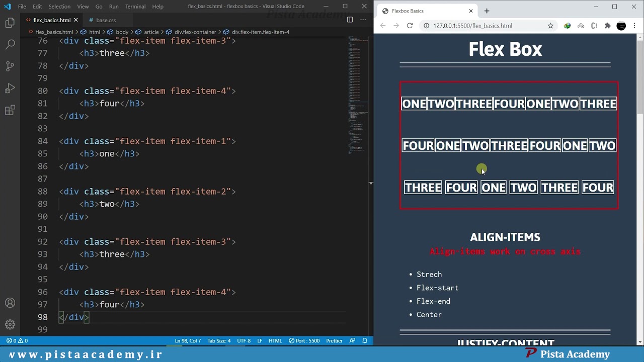The height and width of the screenshot is (362, 644).
Task: Open the Extensions view in the activity bar
Action: 10,110
